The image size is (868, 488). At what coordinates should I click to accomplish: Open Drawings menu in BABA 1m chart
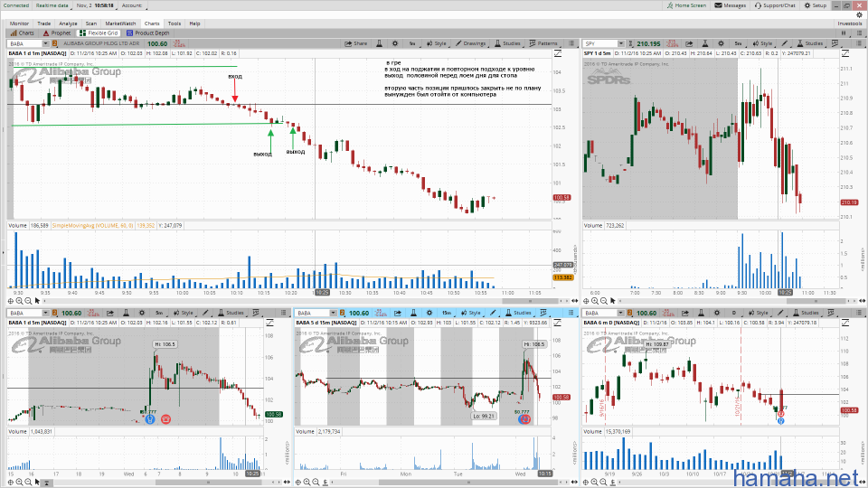point(470,43)
